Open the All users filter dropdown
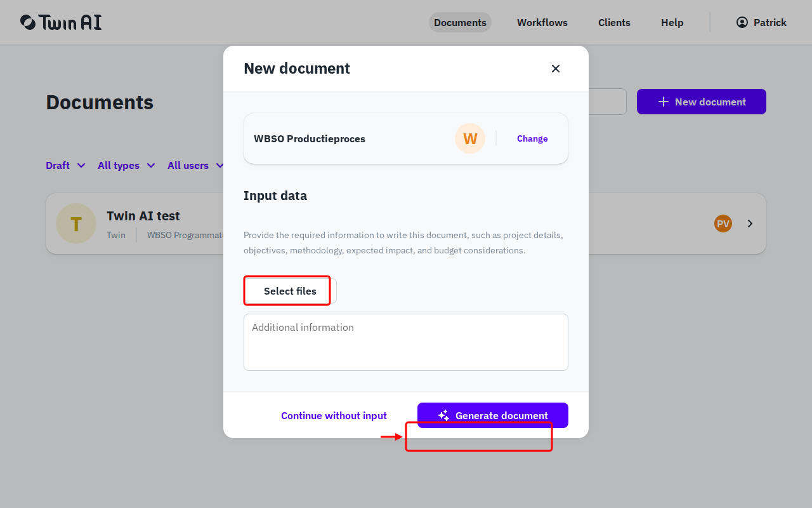The width and height of the screenshot is (812, 508). point(195,165)
